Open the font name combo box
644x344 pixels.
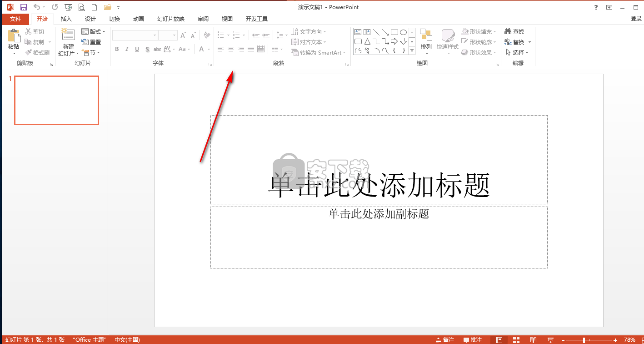pos(135,35)
